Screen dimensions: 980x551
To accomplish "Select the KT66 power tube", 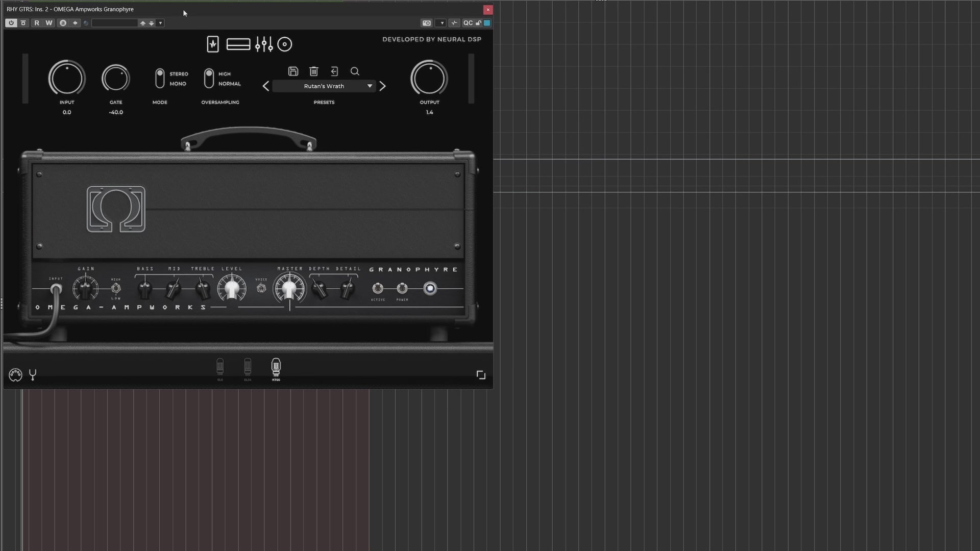I will [276, 370].
